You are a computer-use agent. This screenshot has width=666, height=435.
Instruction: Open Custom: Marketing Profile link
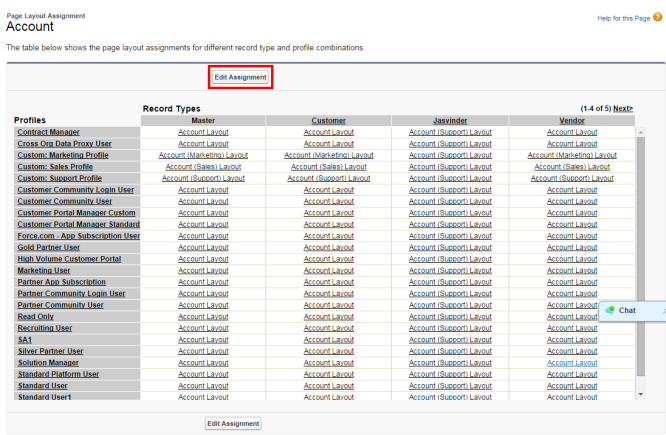pyautogui.click(x=63, y=155)
